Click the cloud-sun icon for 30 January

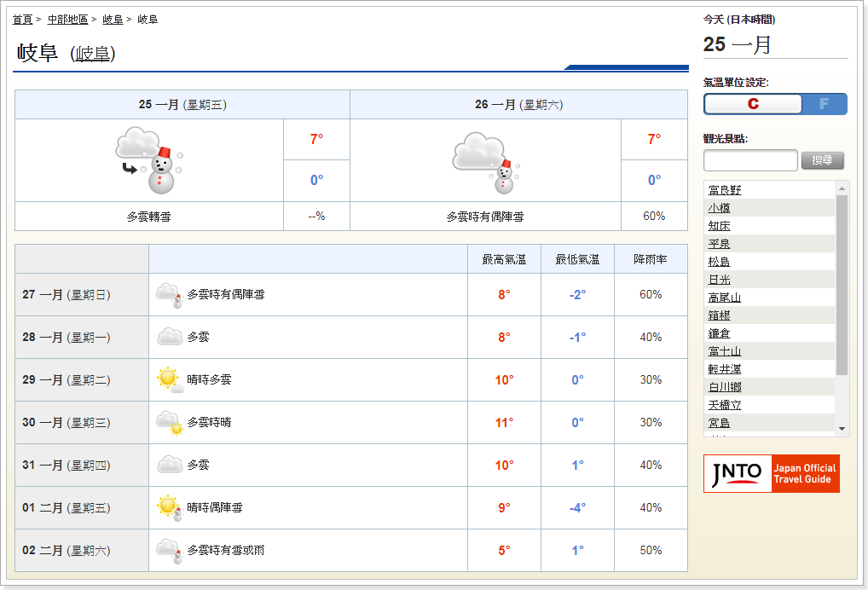click(169, 422)
